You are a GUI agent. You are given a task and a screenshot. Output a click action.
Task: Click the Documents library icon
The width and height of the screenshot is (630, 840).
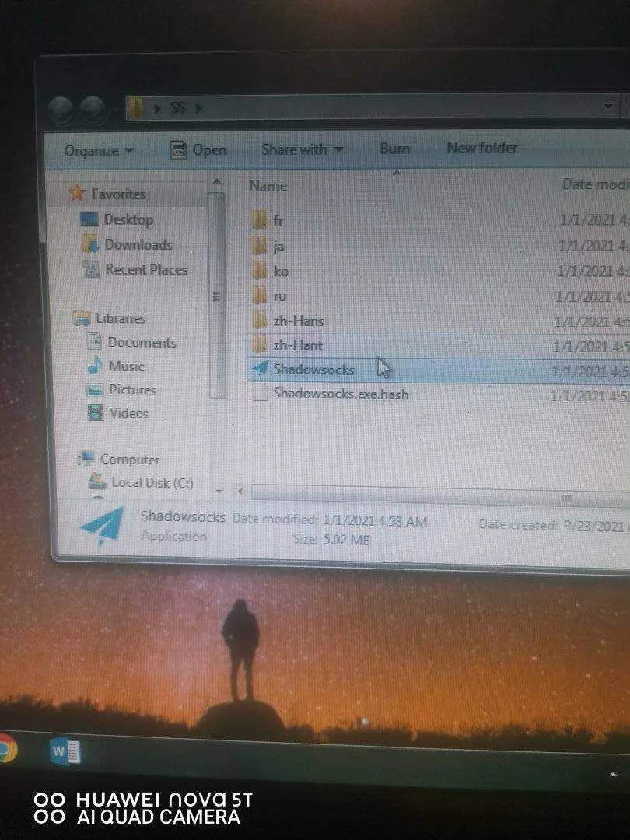pos(94,341)
